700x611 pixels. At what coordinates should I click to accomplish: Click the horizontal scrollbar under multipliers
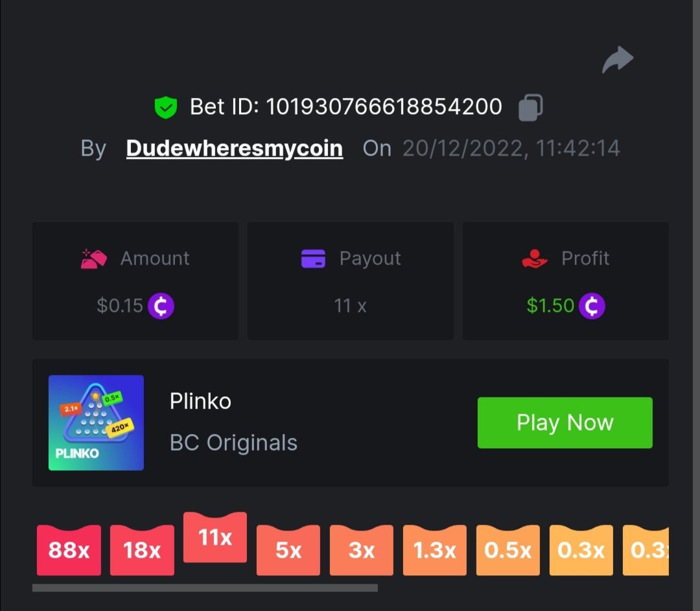(x=205, y=588)
